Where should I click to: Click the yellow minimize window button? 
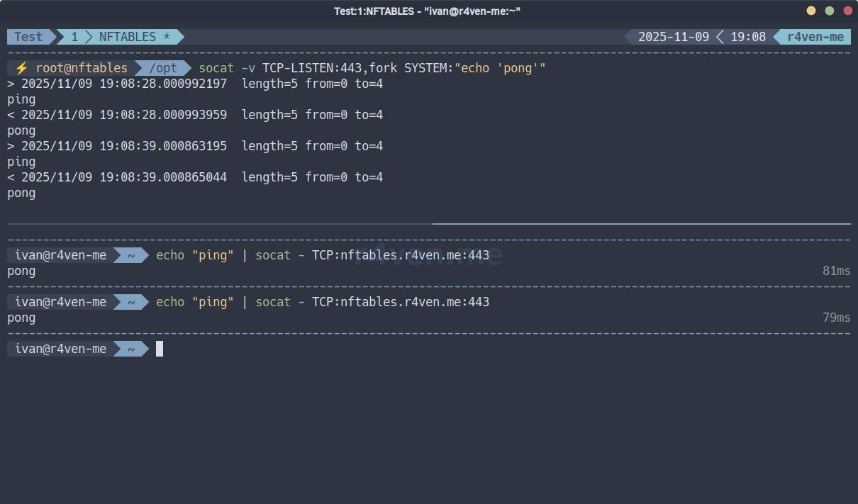tap(811, 11)
